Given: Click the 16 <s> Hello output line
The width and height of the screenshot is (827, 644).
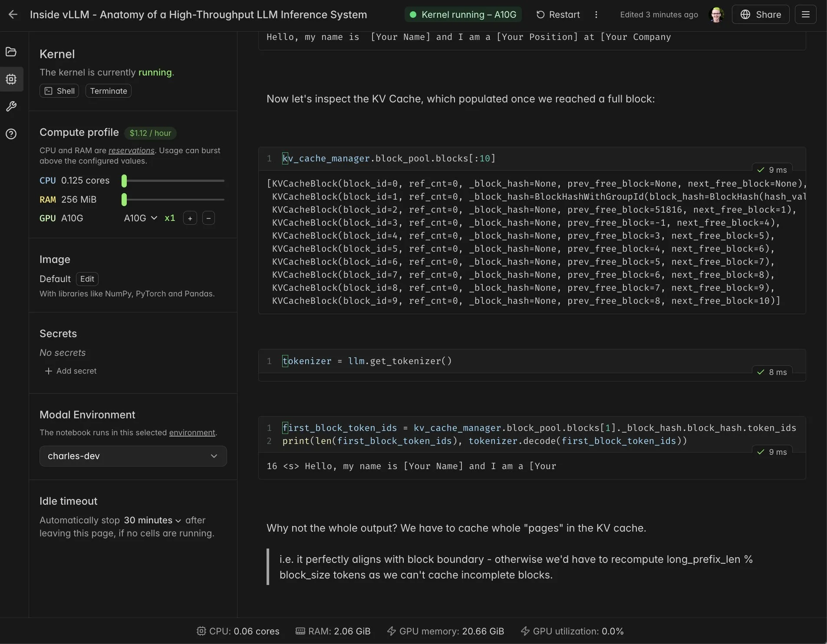Looking at the screenshot, I should [x=411, y=466].
